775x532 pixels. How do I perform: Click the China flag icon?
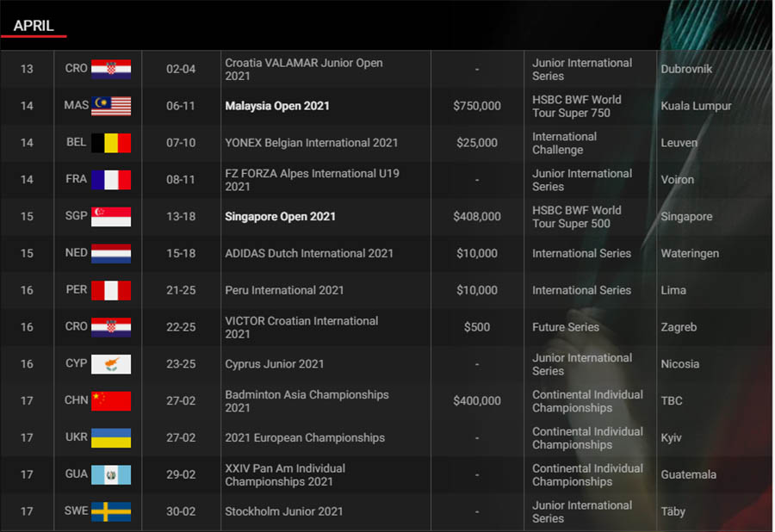[x=111, y=401]
